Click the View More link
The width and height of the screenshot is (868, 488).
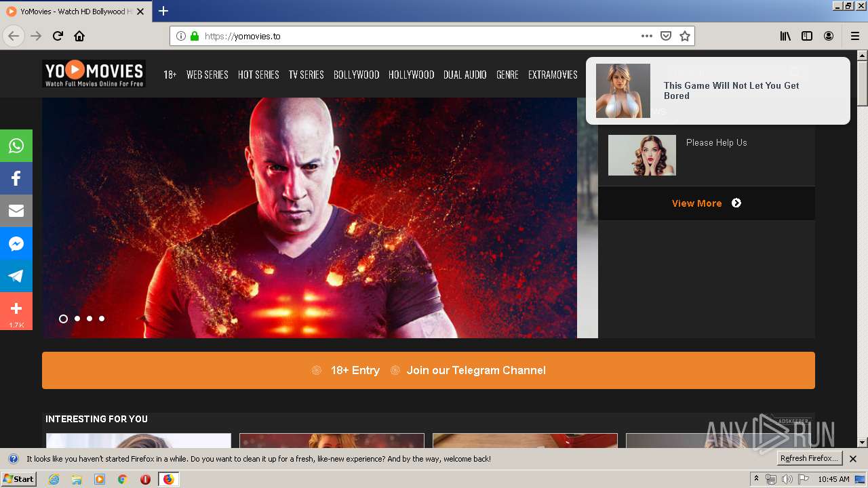tap(696, 203)
